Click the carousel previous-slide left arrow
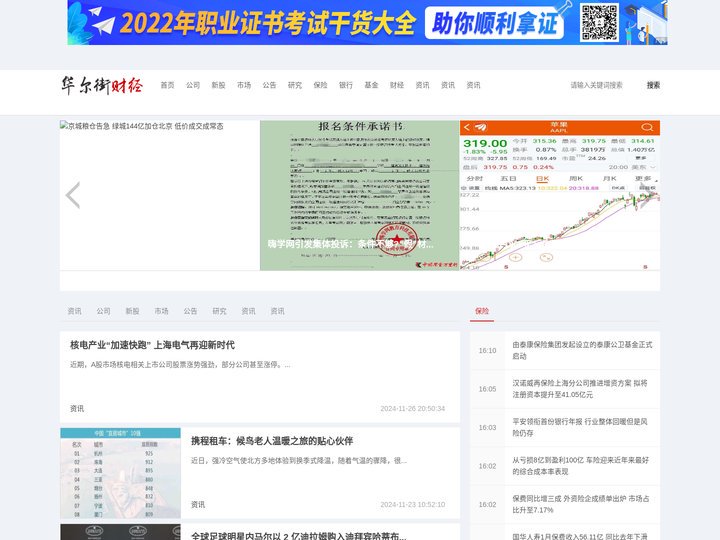This screenshot has height=540, width=720. tap(73, 195)
